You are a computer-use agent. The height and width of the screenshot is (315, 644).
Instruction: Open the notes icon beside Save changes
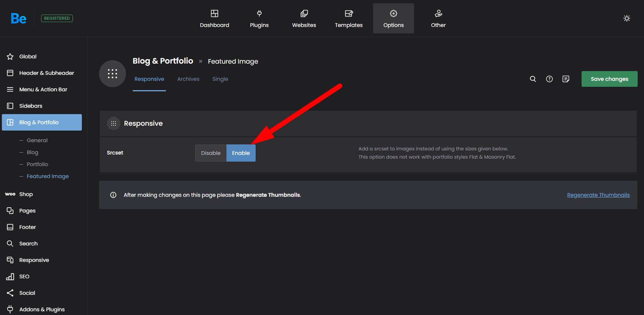point(566,79)
